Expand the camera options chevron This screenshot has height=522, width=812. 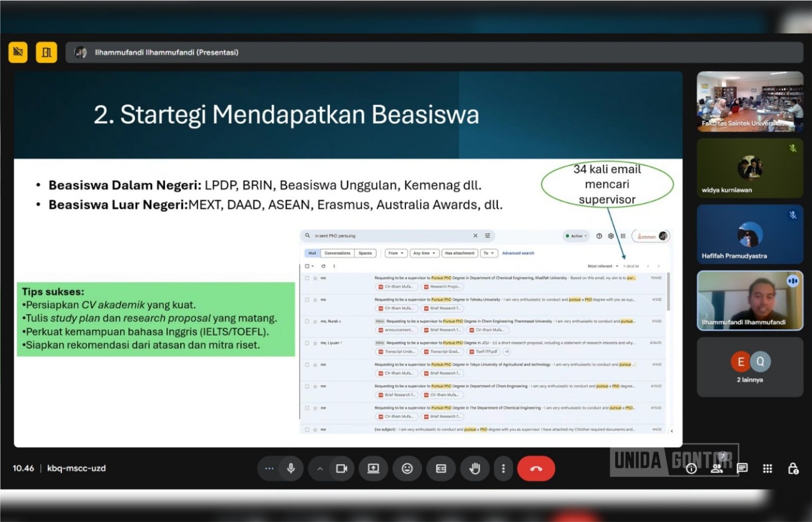click(x=320, y=468)
